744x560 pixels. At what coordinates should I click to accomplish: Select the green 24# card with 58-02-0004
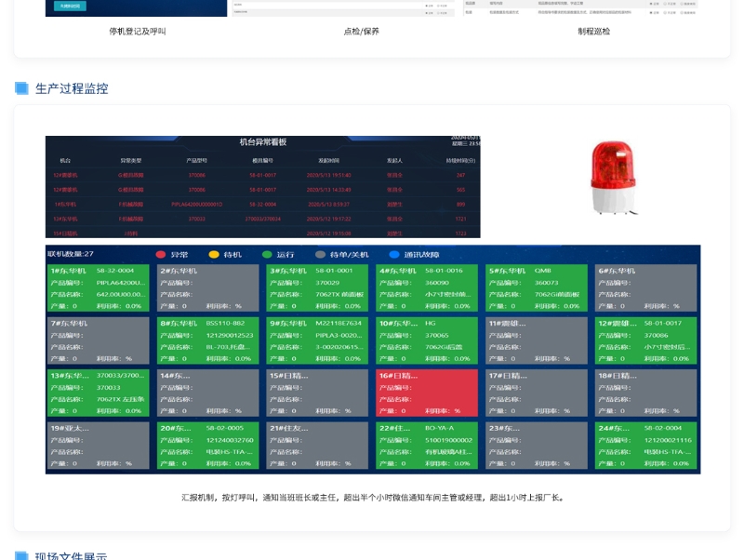point(645,446)
